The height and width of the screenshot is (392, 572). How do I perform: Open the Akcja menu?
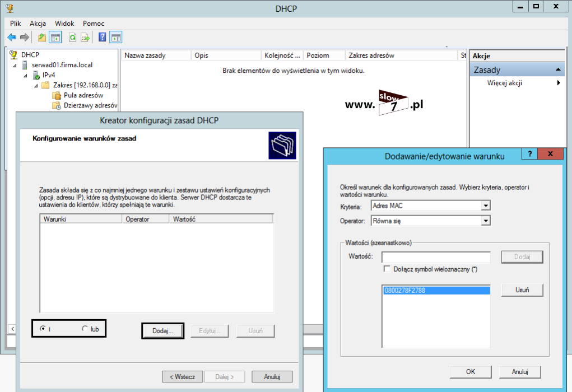click(x=38, y=24)
